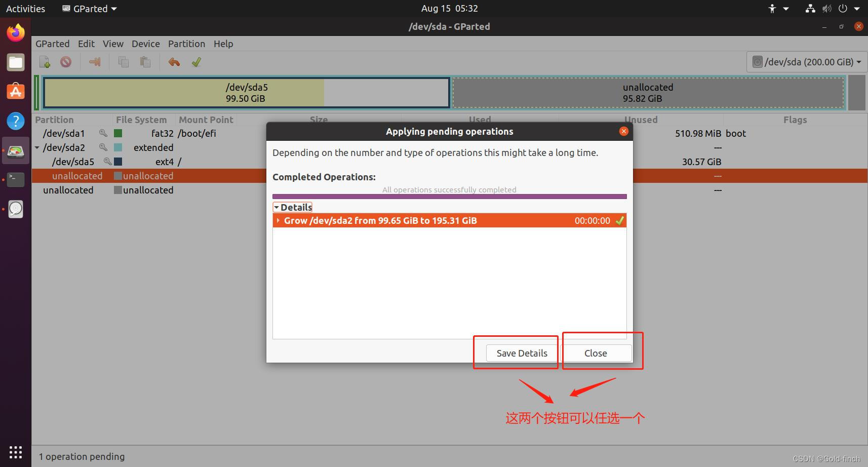Screen dimensions: 868x467
Task: Click the Close button in dialog
Action: [596, 353]
